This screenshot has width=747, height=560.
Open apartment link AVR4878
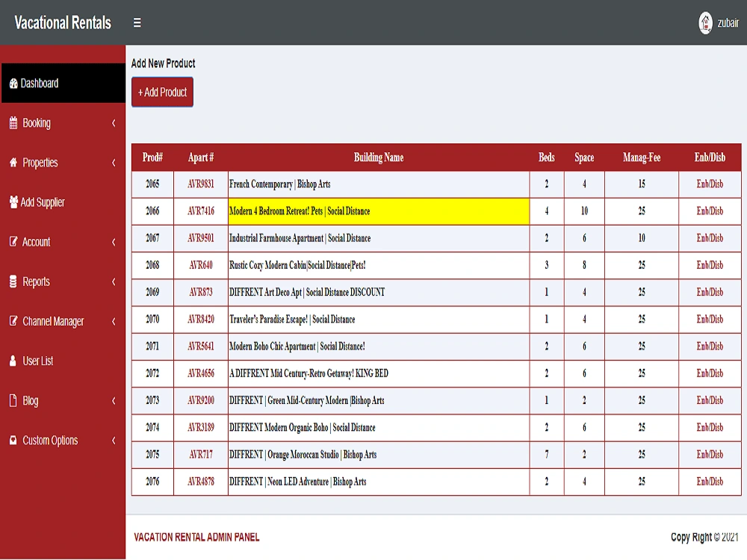click(200, 482)
